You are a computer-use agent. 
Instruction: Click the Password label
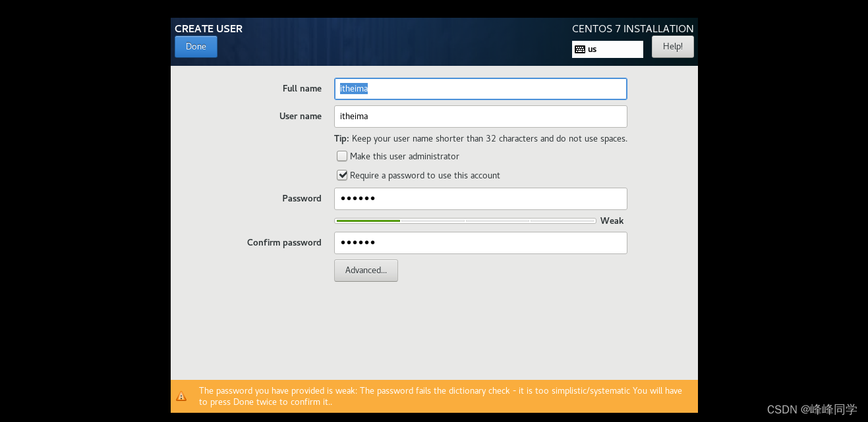(302, 199)
